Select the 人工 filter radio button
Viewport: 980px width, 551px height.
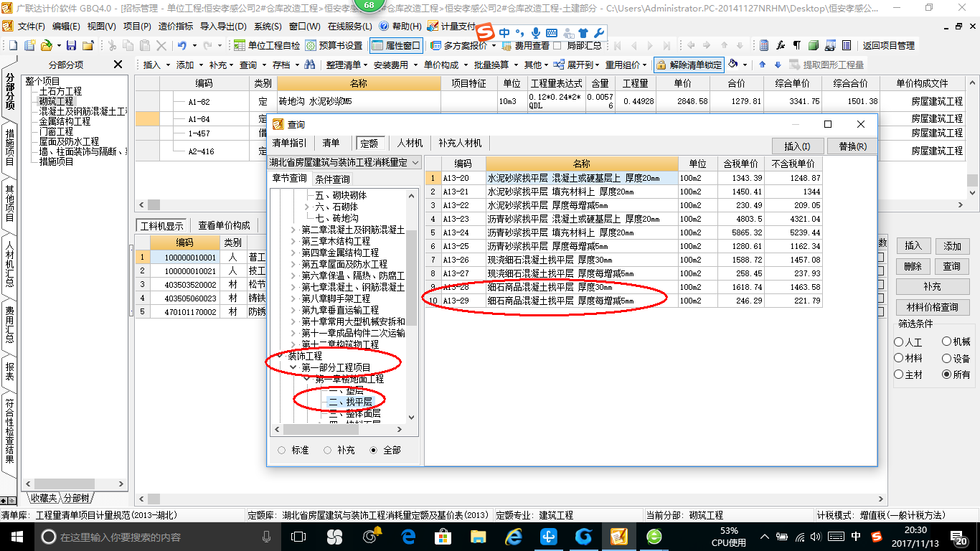coord(899,342)
